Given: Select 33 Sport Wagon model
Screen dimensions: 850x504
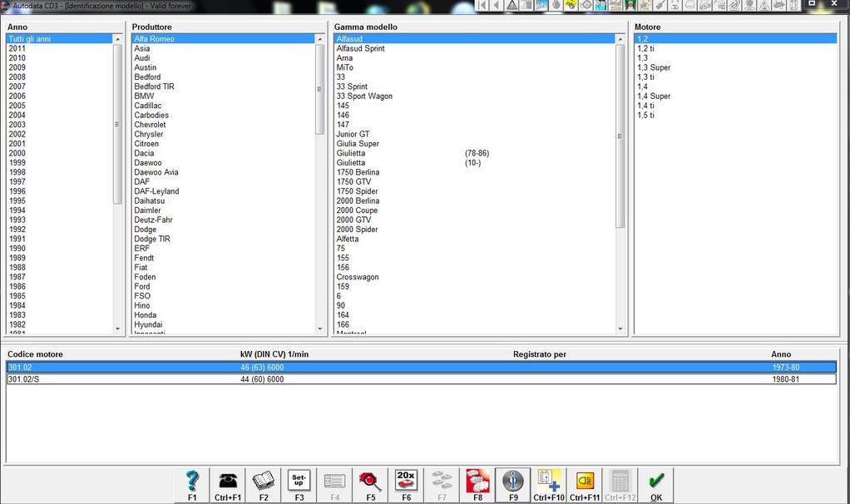Looking at the screenshot, I should (x=475, y=96).
